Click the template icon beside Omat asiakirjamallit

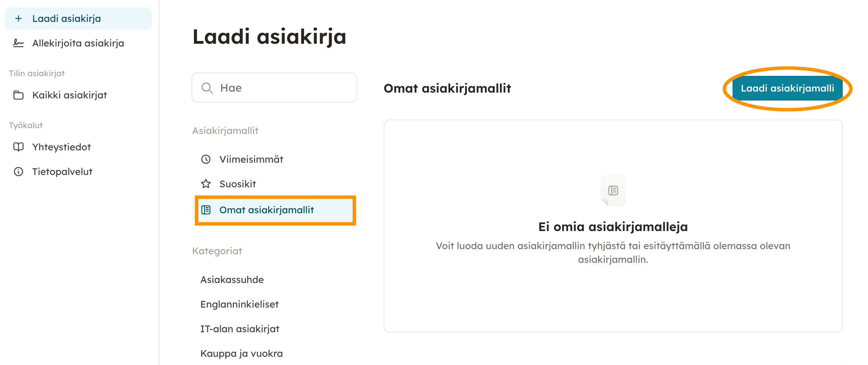pos(206,210)
